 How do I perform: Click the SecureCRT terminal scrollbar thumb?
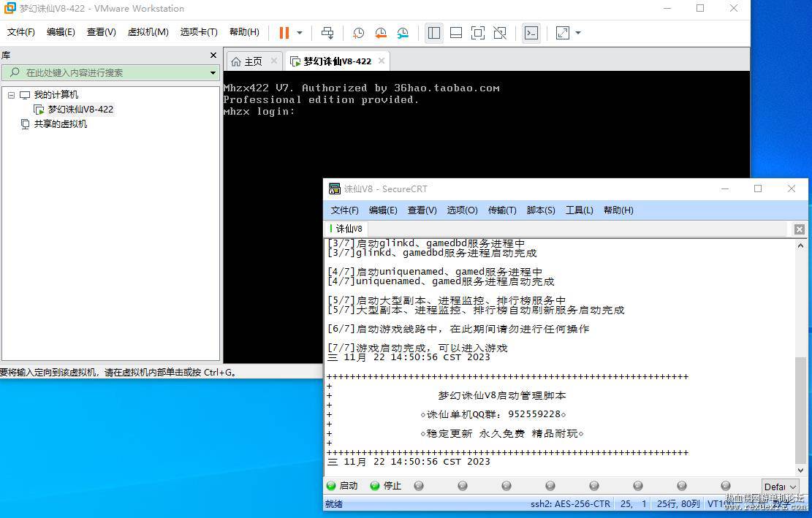[801, 409]
